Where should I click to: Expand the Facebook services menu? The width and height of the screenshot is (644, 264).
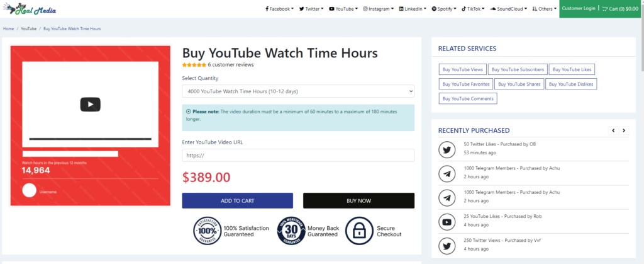click(x=280, y=9)
